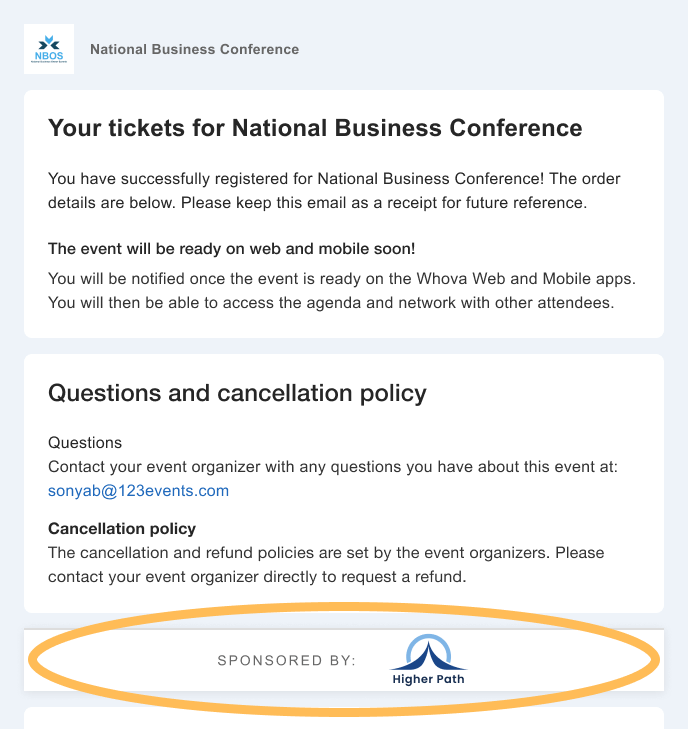The image size is (688, 729).
Task: Click the 'Contact your event organizer' sentence
Action: pos(333,467)
